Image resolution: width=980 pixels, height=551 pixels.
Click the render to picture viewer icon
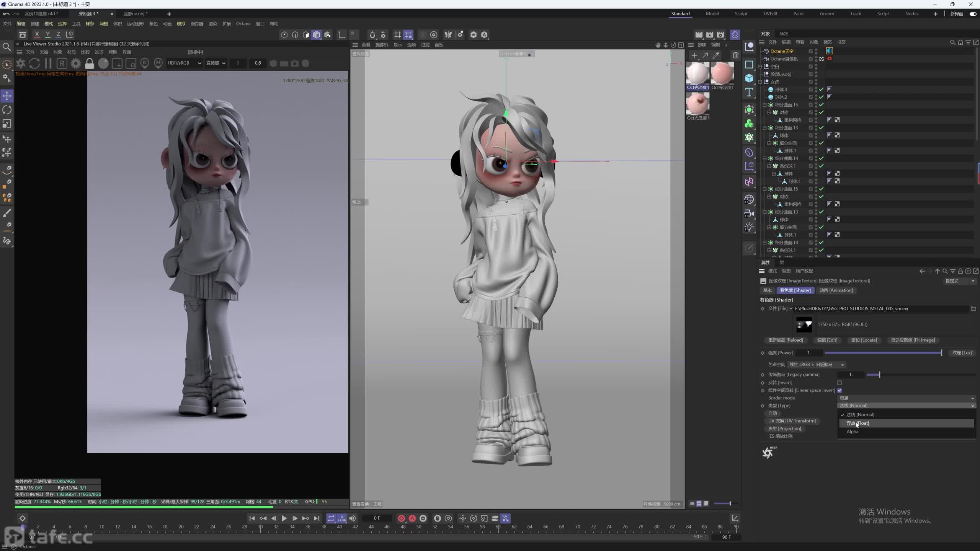(x=709, y=34)
